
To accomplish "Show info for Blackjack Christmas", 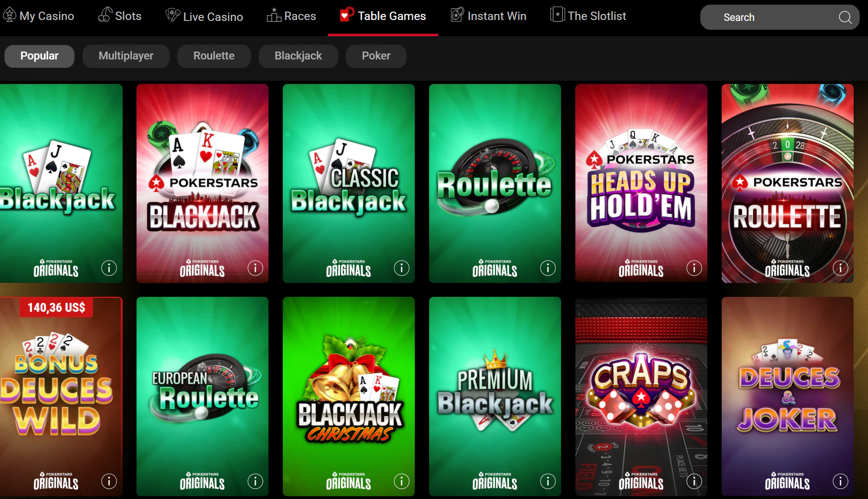I will coord(402,481).
